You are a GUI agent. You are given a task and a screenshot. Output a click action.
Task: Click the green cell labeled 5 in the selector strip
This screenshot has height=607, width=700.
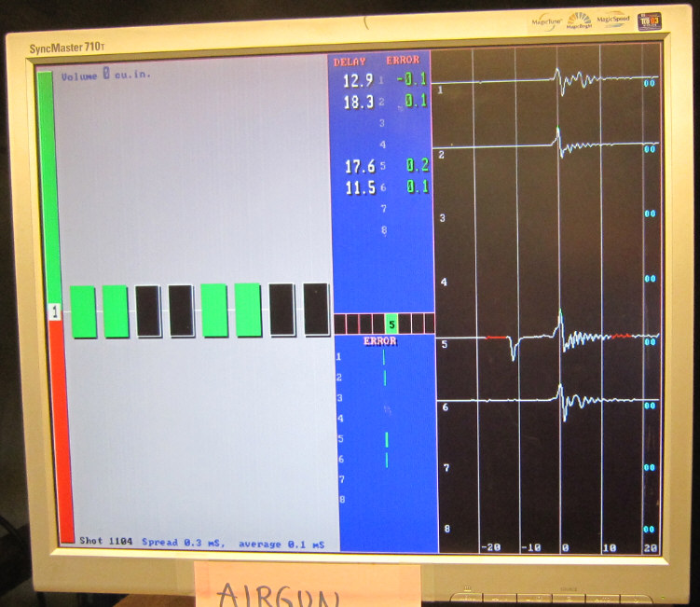pyautogui.click(x=391, y=324)
